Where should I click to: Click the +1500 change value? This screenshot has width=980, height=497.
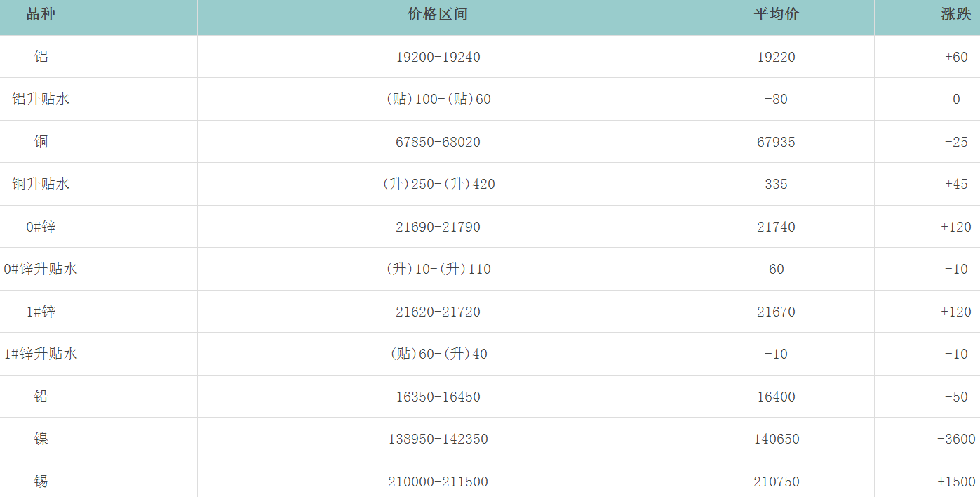coord(955,482)
